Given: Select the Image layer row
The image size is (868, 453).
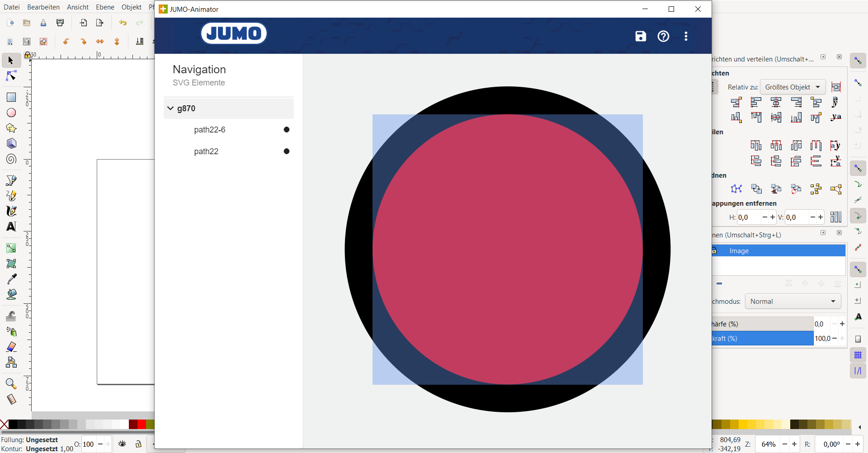Looking at the screenshot, I should click(778, 251).
